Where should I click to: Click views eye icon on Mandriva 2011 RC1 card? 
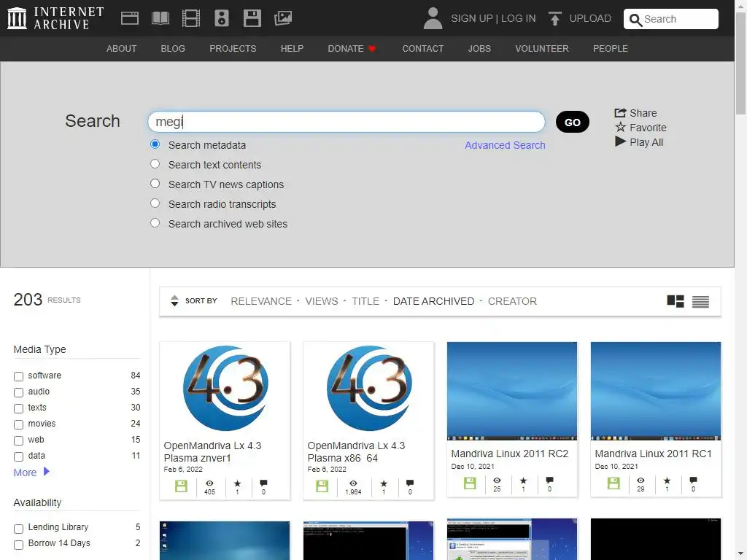tap(640, 481)
